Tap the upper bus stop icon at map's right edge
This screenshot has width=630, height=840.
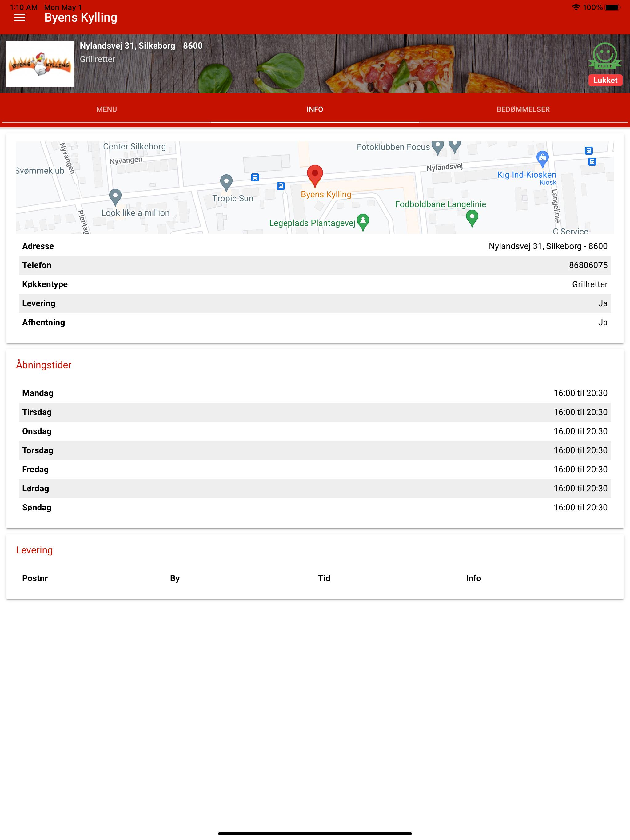[x=588, y=150]
